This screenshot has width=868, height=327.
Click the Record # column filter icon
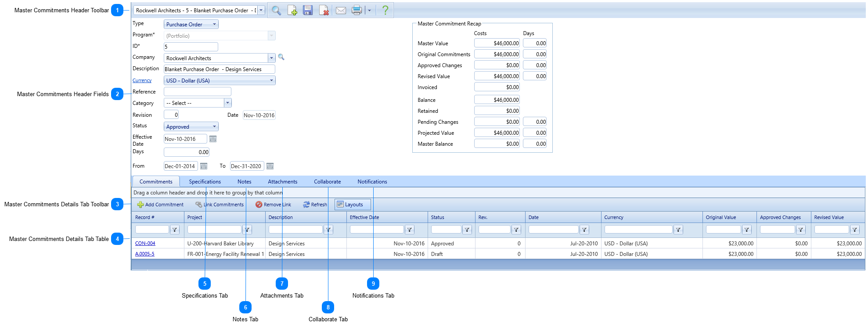pyautogui.click(x=175, y=230)
